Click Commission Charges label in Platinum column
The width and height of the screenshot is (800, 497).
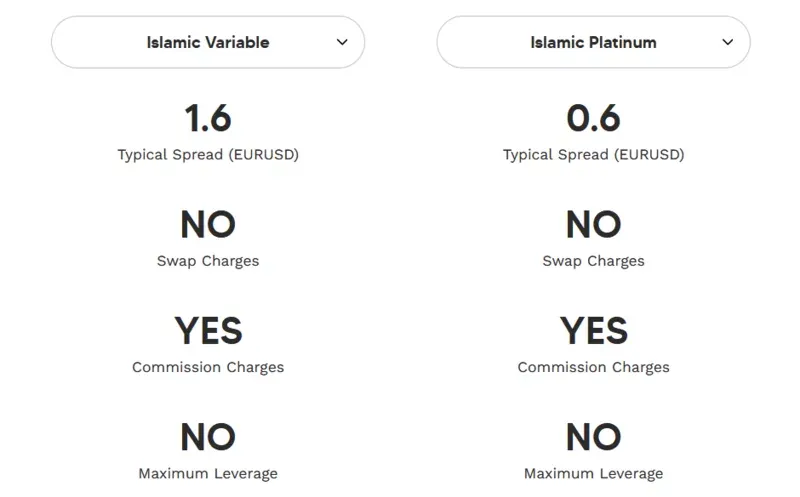(x=593, y=367)
